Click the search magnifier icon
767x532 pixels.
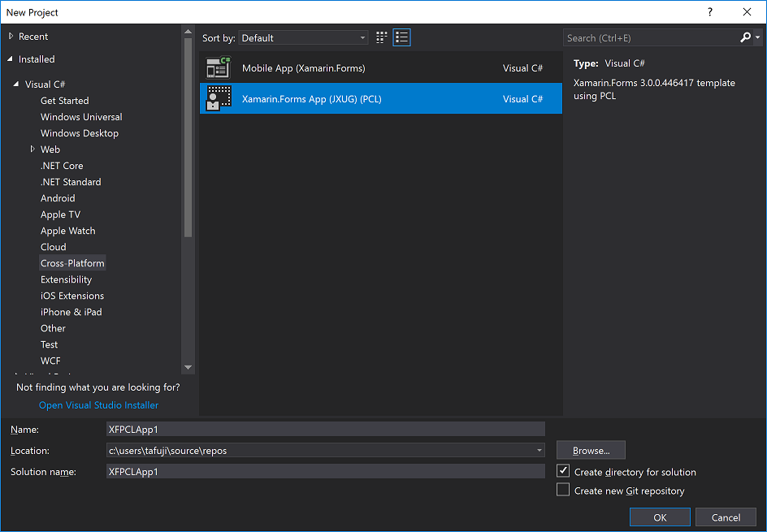745,37
